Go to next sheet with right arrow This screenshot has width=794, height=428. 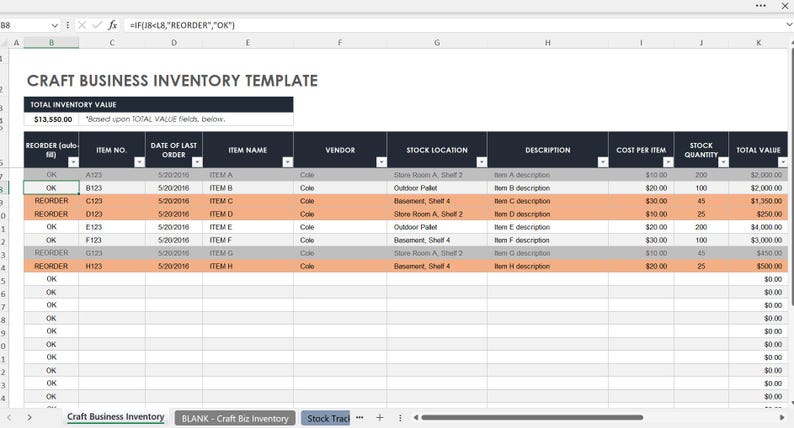click(x=29, y=417)
